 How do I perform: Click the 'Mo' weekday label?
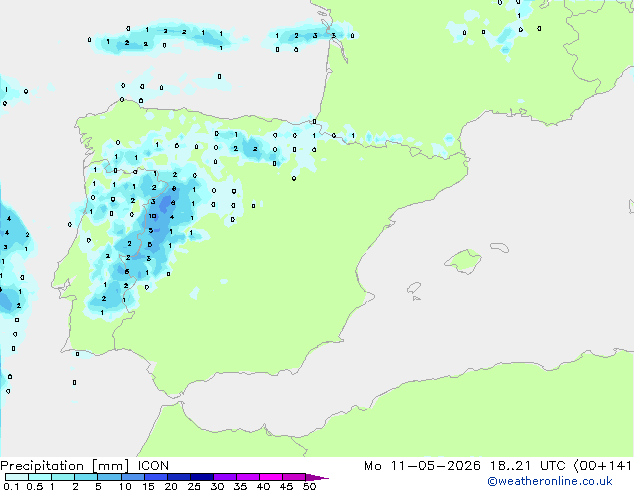tap(372, 466)
